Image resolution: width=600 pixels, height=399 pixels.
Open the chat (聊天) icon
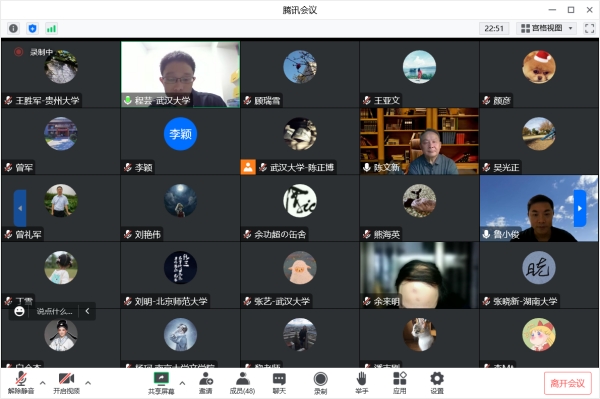(x=279, y=383)
